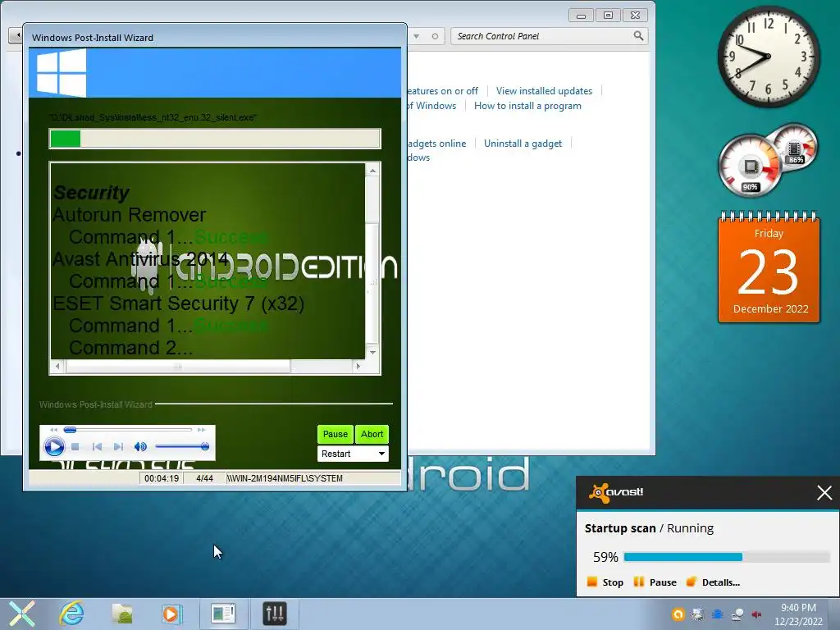
Task: Open 'How to install a program' link
Action: (x=527, y=106)
